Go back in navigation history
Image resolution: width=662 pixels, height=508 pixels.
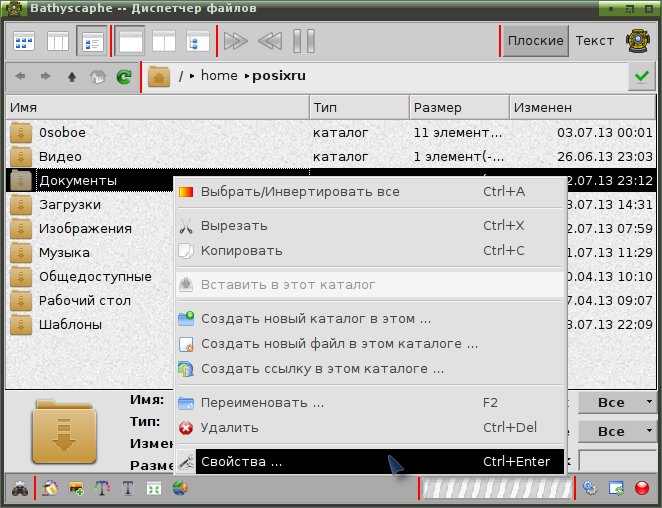click(20, 77)
